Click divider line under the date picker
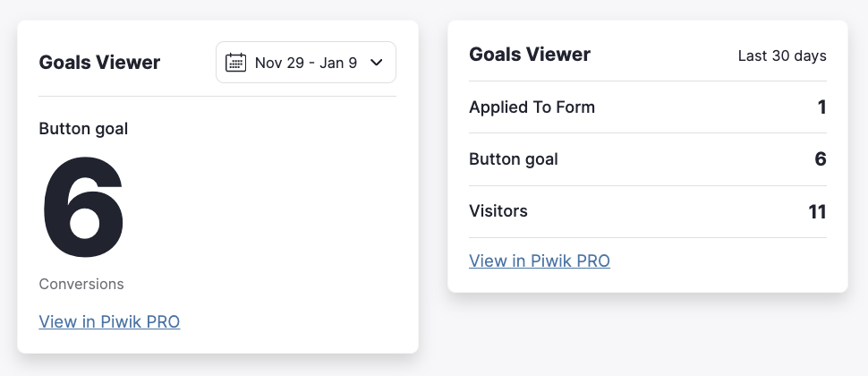This screenshot has height=376, width=868. [x=217, y=97]
